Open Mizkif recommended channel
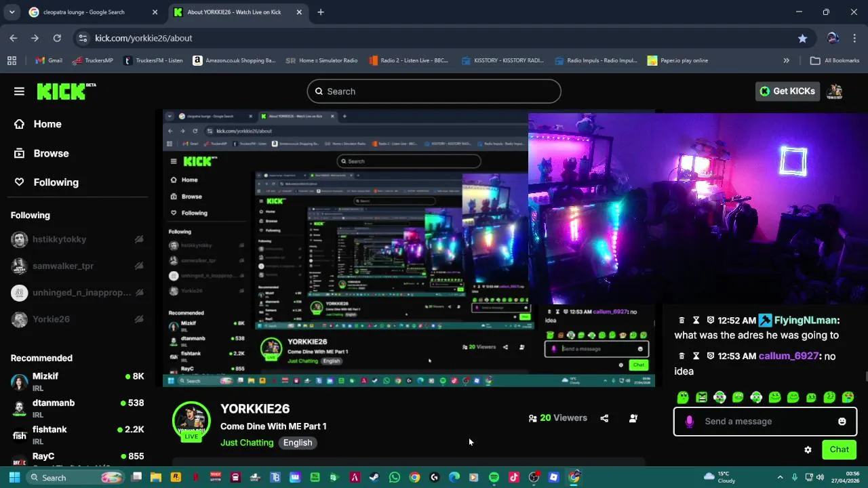868x488 pixels. pyautogui.click(x=77, y=382)
